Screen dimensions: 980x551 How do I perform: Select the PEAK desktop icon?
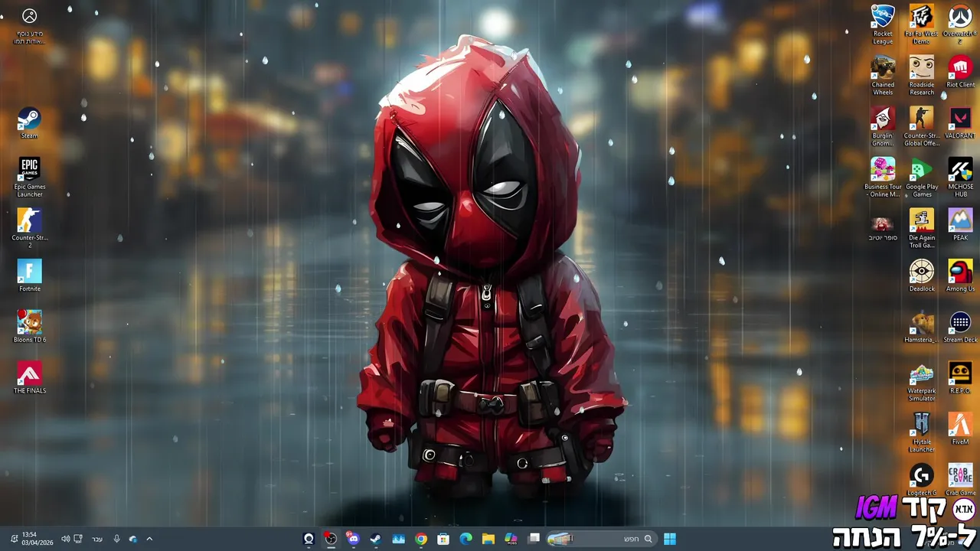tap(960, 225)
